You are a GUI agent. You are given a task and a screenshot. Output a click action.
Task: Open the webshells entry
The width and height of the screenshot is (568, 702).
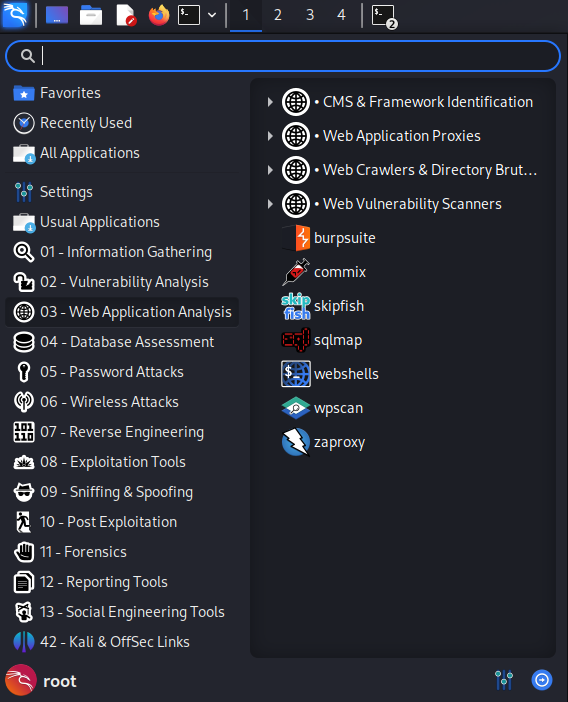(330, 374)
